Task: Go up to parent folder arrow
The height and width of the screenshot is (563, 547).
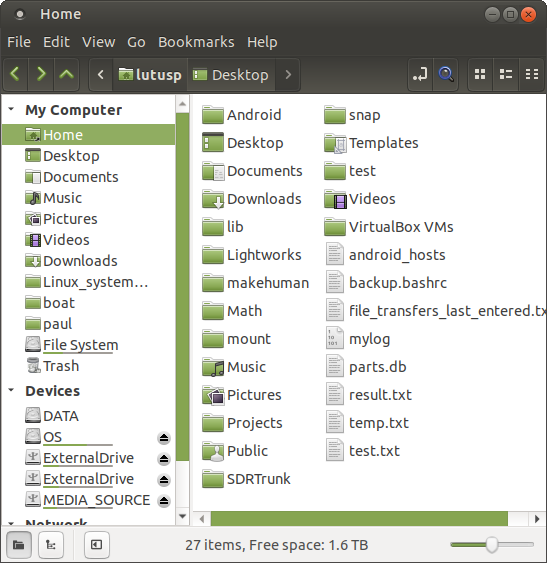Action: tap(66, 75)
